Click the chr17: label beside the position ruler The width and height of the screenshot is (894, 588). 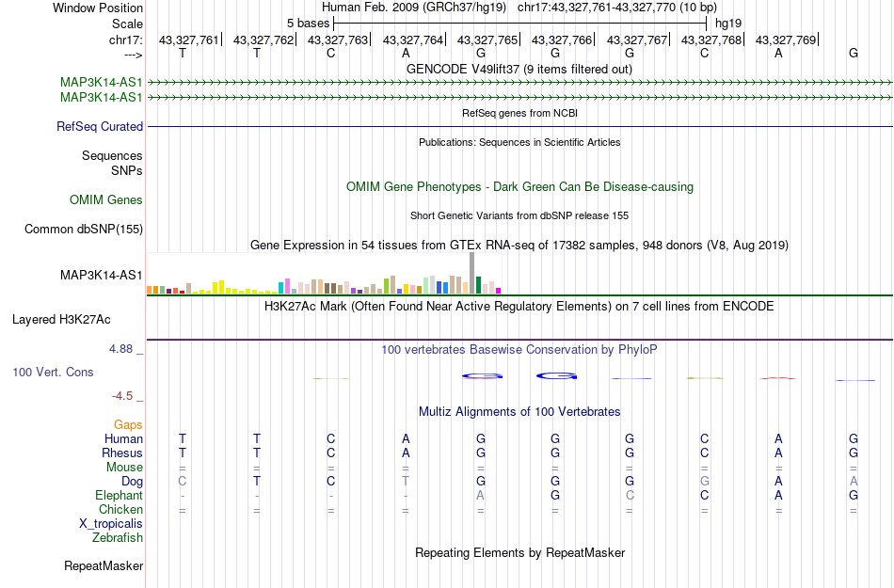[125, 40]
